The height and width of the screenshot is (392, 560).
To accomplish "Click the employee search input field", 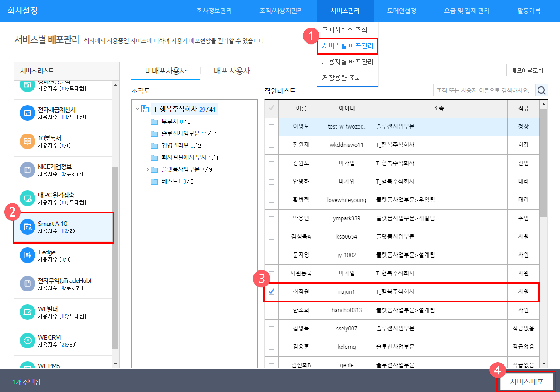I will click(x=484, y=90).
